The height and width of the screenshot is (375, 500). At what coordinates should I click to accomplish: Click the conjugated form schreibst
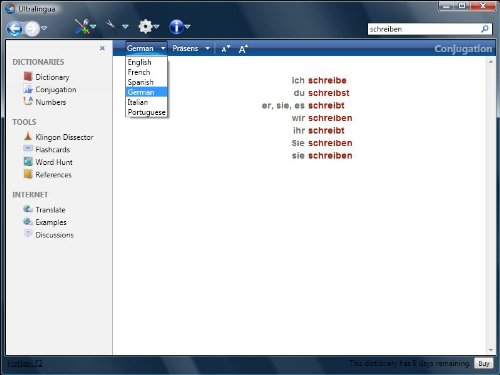click(329, 93)
